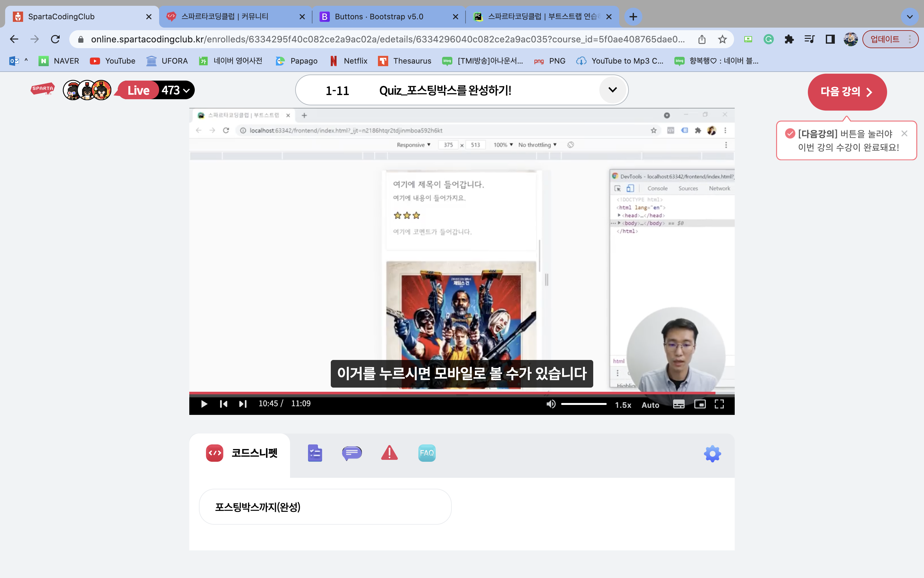Viewport: 924px width, 578px height.
Task: Reload the current page
Action: [x=56, y=39]
